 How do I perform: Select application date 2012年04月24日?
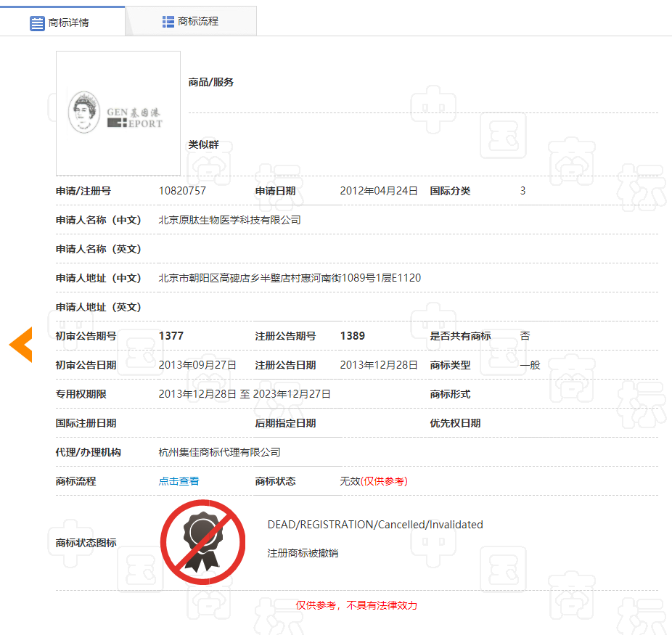(378, 191)
